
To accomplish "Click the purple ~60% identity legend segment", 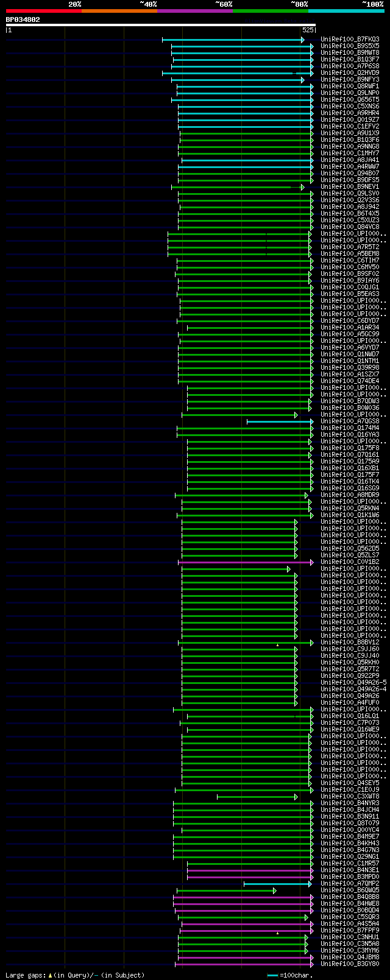I will (194, 10).
